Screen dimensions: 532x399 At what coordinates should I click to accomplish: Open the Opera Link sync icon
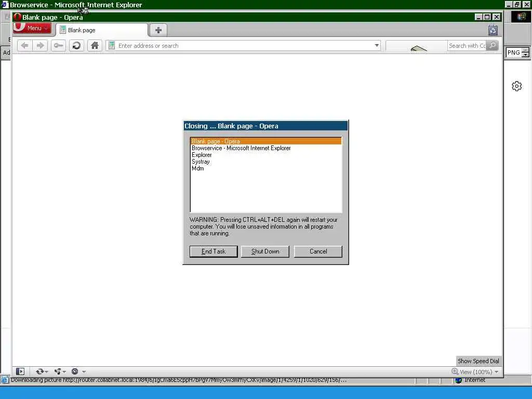[39, 371]
